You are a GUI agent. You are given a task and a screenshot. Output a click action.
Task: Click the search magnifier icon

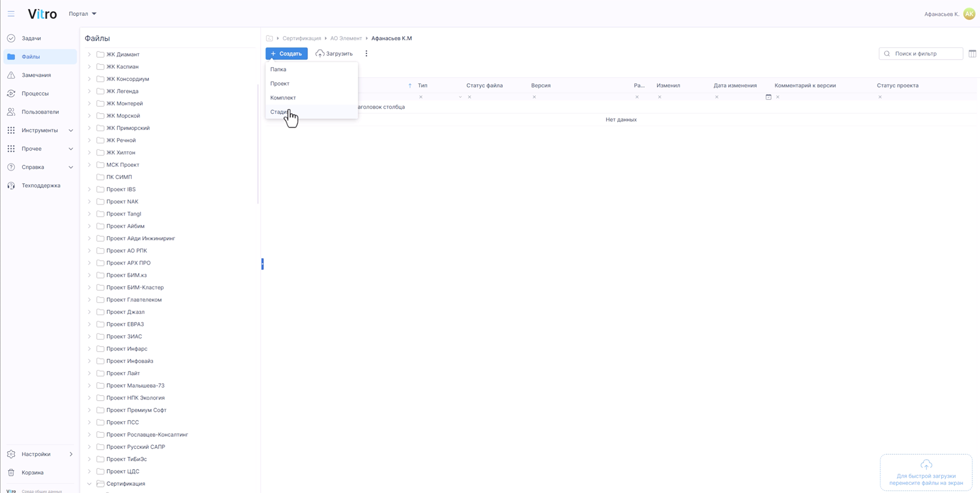(x=887, y=54)
